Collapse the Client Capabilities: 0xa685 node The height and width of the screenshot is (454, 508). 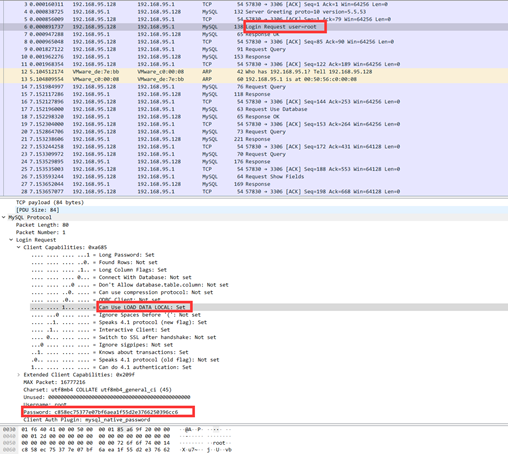pyautogui.click(x=19, y=247)
